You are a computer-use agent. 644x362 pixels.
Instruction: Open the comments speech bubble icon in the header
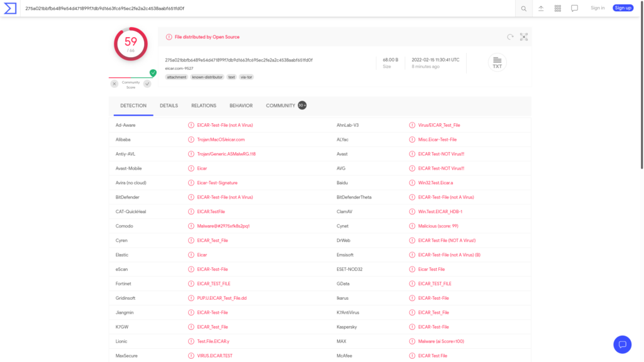pyautogui.click(x=575, y=8)
